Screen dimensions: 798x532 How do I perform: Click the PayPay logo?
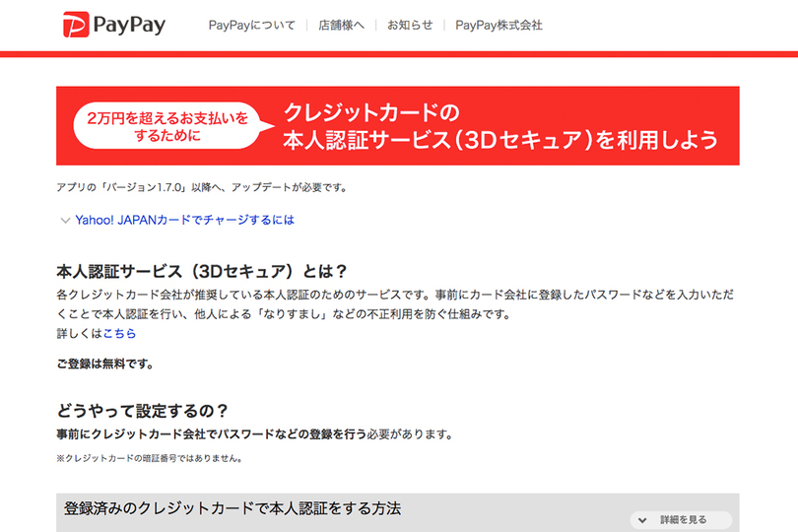coord(114,25)
